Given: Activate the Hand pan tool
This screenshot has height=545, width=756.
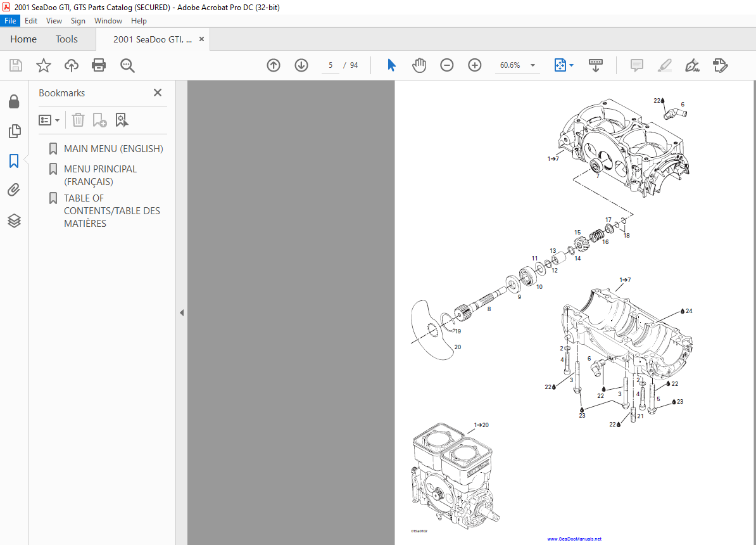Looking at the screenshot, I should pyautogui.click(x=419, y=65).
